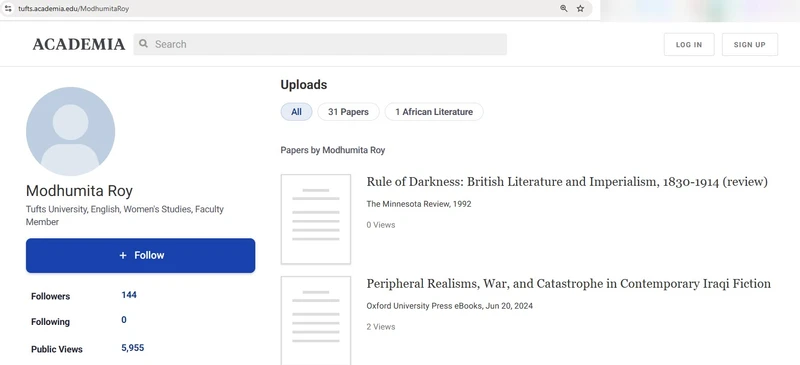
Task: Click into the Academia Search field
Action: (x=320, y=44)
